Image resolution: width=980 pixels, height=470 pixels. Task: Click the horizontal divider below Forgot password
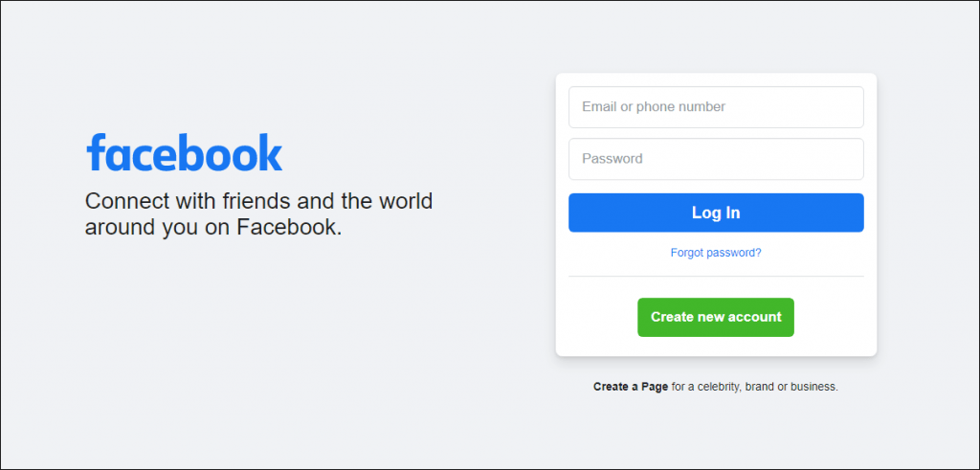(716, 277)
